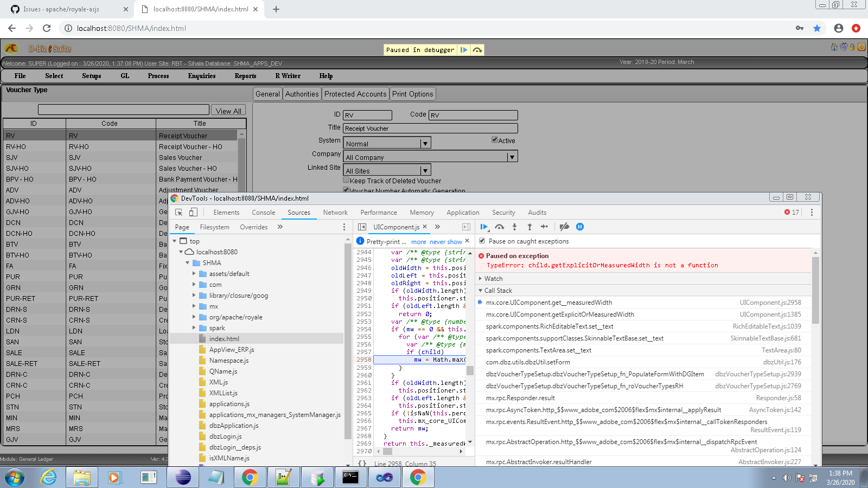Switch to the Console tab in DevTools
This screenshot has width=868, height=488.
263,213
